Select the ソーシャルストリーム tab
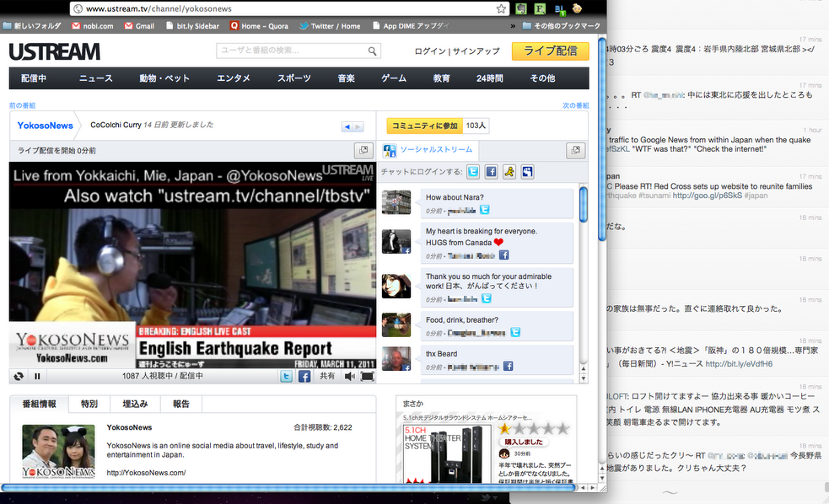This screenshot has width=829, height=504. tap(428, 150)
